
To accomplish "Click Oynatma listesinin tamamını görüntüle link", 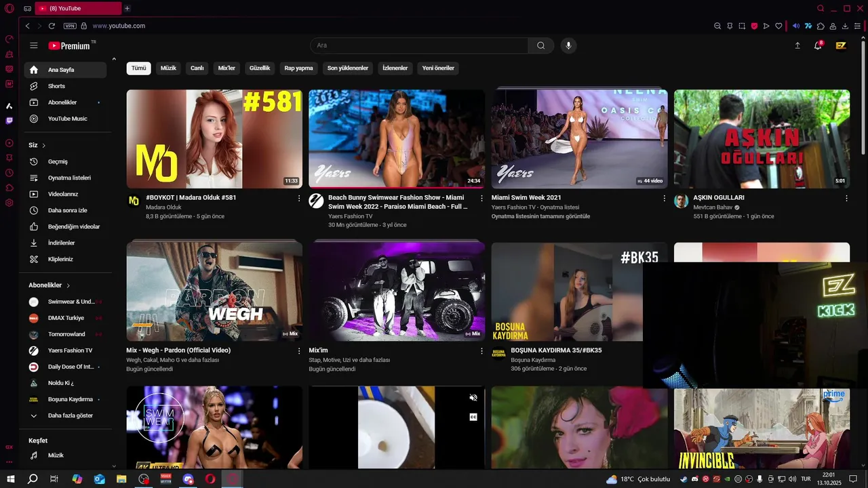I will [540, 216].
